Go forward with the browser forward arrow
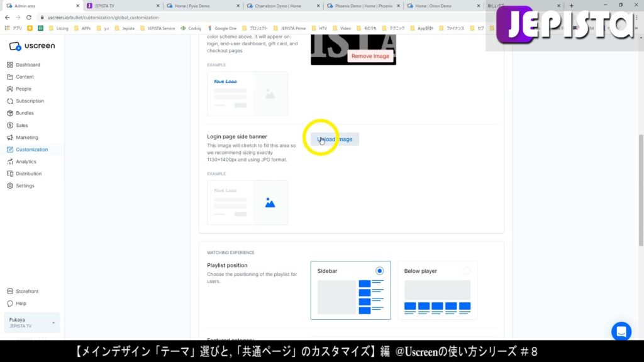The width and height of the screenshot is (644, 362). 18,18
